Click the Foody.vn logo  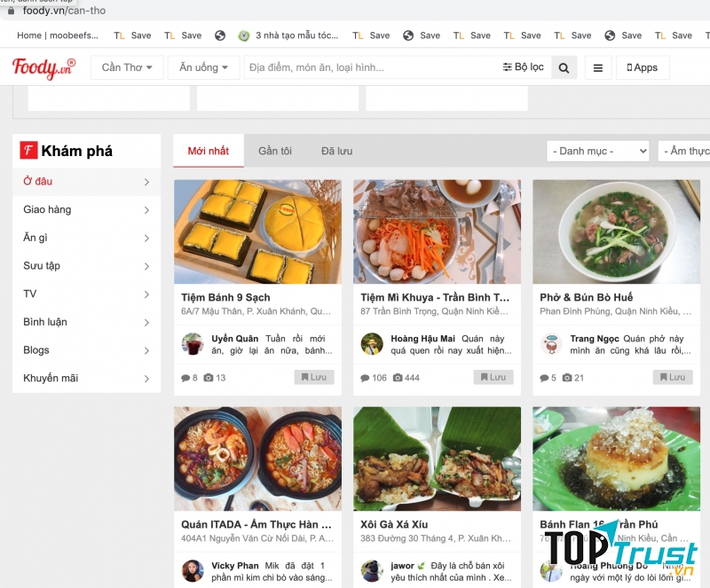pyautogui.click(x=43, y=68)
